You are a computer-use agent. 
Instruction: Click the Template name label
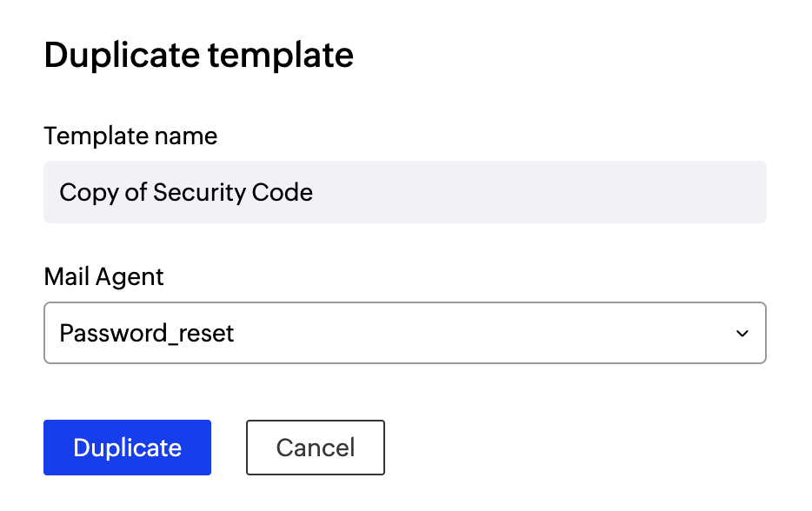[130, 136]
